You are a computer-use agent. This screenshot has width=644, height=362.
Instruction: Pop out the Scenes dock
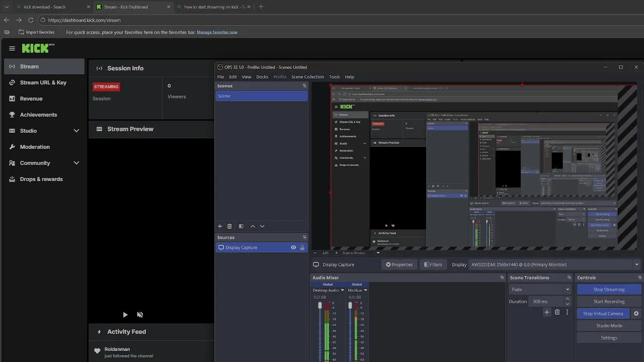pyautogui.click(x=304, y=86)
